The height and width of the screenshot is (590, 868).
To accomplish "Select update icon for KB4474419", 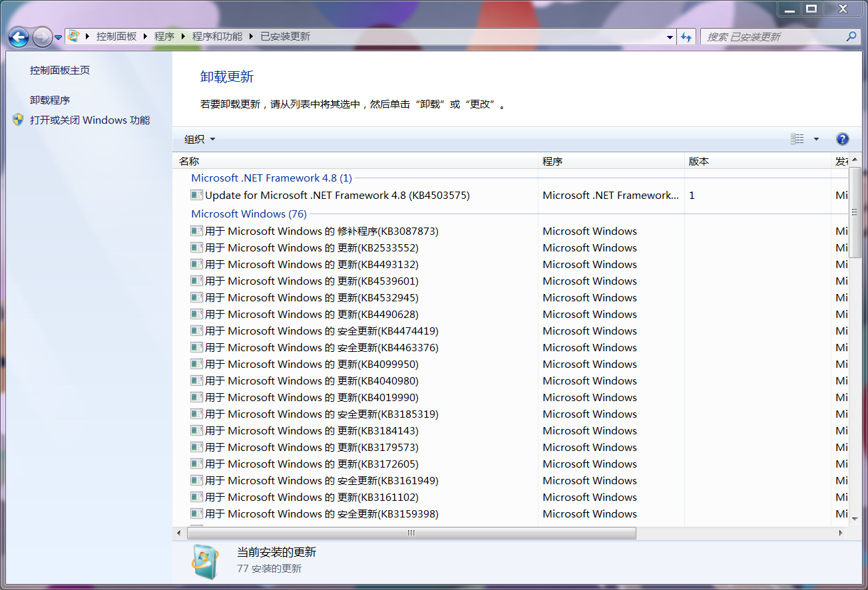I will pos(196,331).
